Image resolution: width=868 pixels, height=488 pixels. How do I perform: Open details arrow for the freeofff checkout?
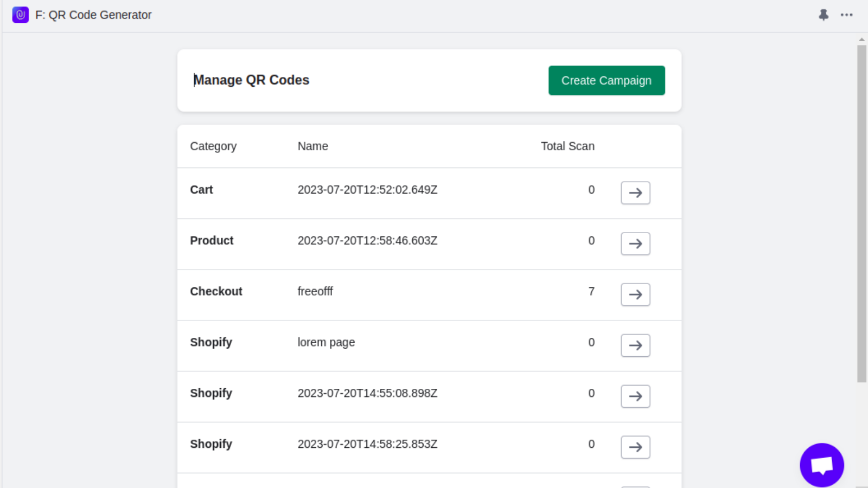635,294
